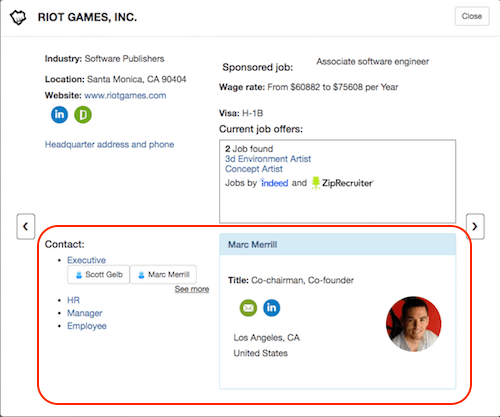Click See more executives link

pos(192,289)
